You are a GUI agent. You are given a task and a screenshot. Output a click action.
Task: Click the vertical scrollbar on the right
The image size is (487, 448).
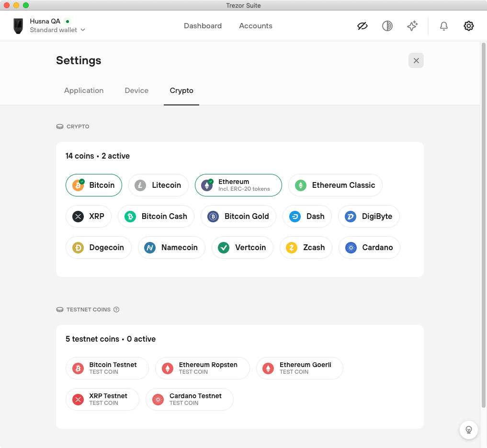tap(483, 225)
